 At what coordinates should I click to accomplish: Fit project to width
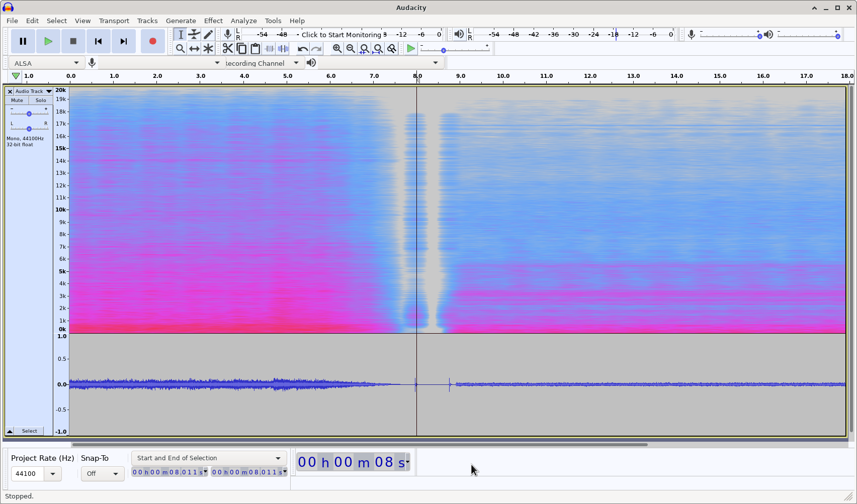click(x=378, y=49)
